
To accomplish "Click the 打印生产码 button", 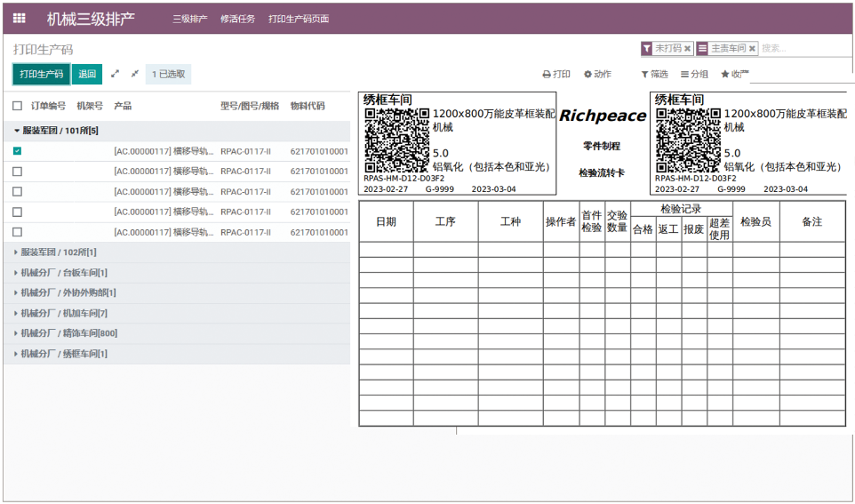I will coord(42,75).
